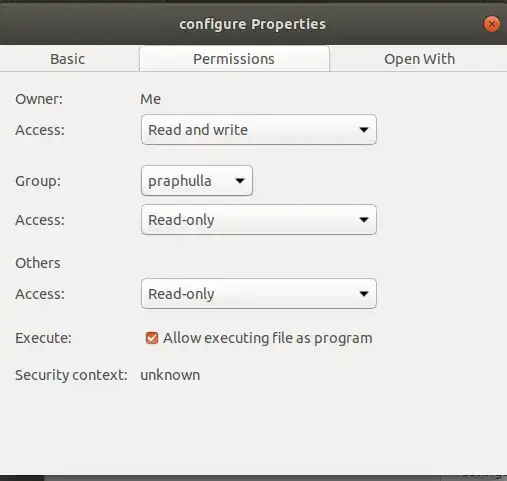Image resolution: width=507 pixels, height=481 pixels.
Task: Switch to the Basic tab
Action: click(68, 59)
